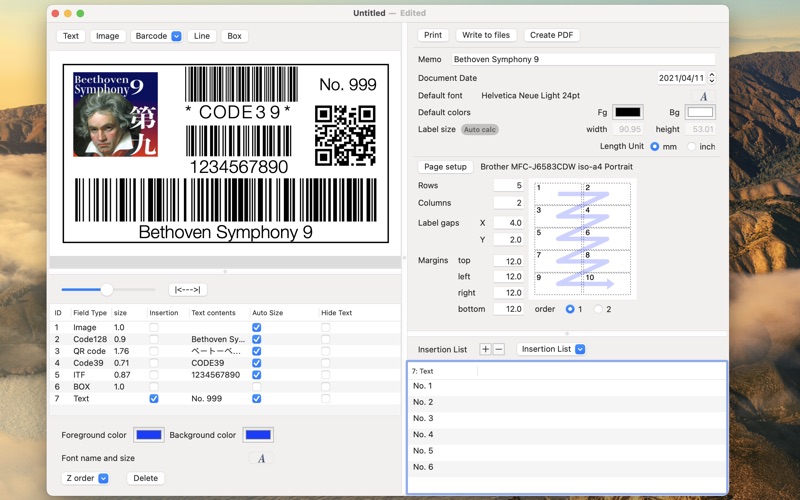Click the Memo text field

click(x=583, y=59)
